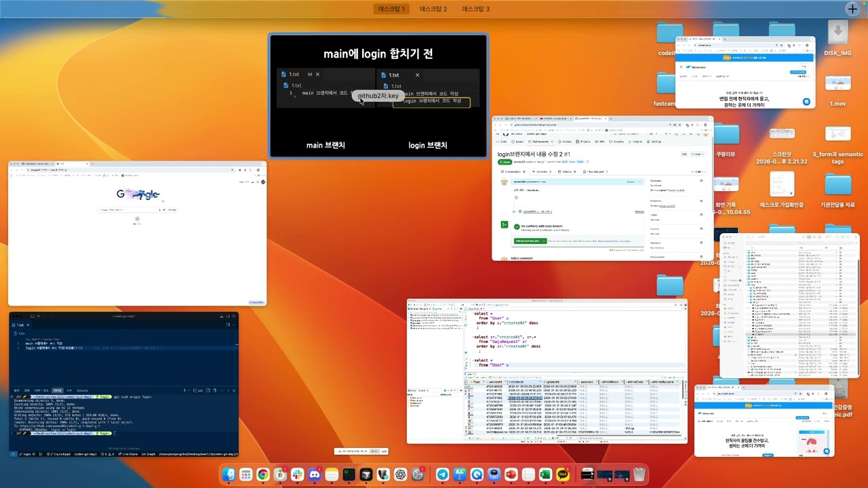868x488 pixels.
Task: Open Discord from the Dock
Action: pos(315,475)
